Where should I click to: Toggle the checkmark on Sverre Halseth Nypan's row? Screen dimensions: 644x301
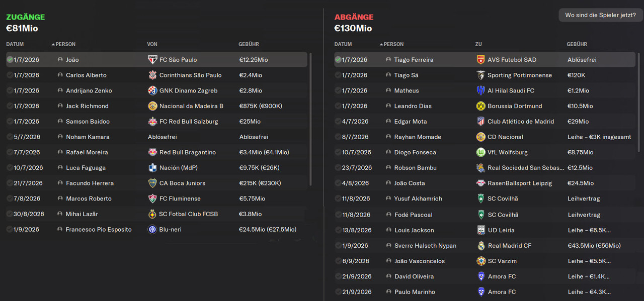(338, 246)
